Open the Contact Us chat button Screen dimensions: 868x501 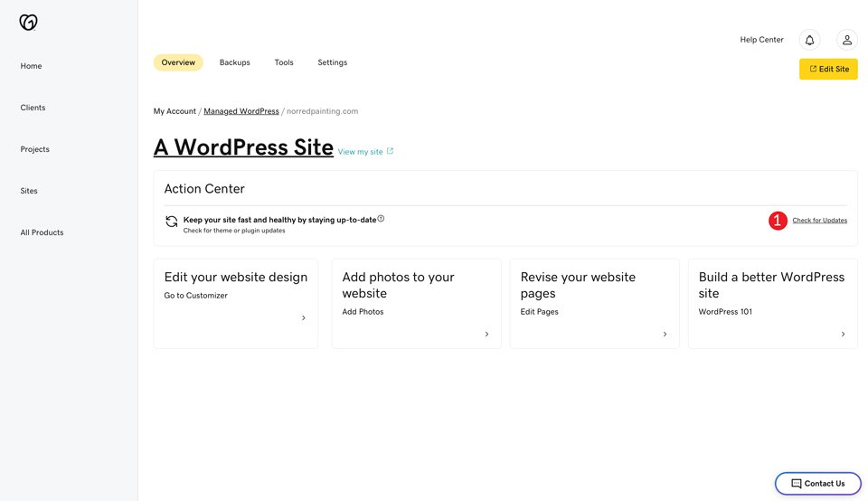[x=817, y=483]
